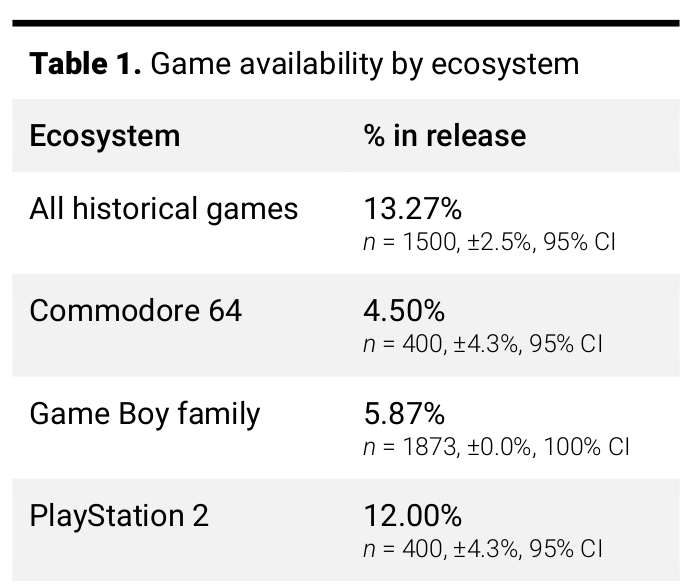This screenshot has height=588, width=689.
Task: Click the 12.00% value
Action: tap(412, 516)
